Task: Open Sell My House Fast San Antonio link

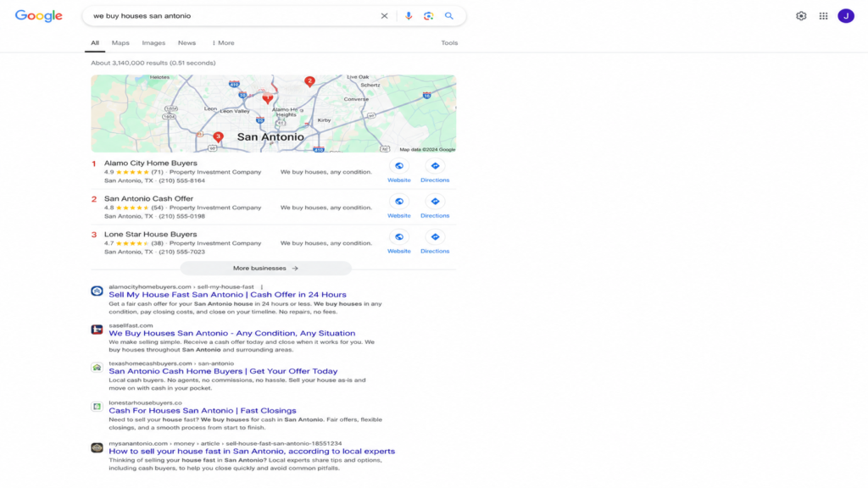Action: [227, 295]
